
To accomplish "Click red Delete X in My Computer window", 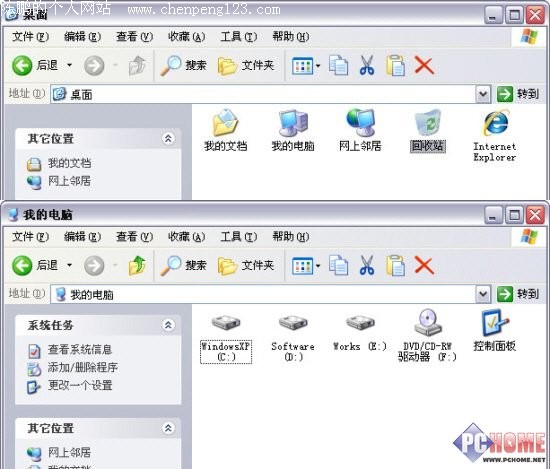I will pyautogui.click(x=424, y=265).
